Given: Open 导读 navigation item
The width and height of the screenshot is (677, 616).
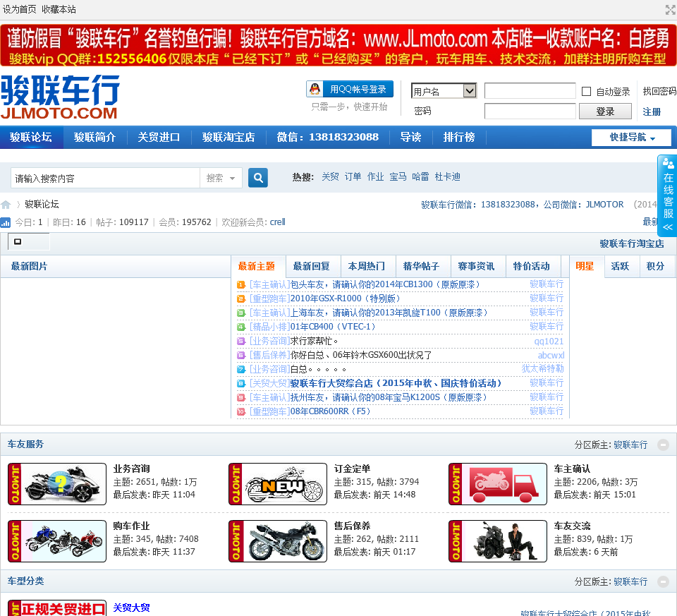Looking at the screenshot, I should click(410, 138).
